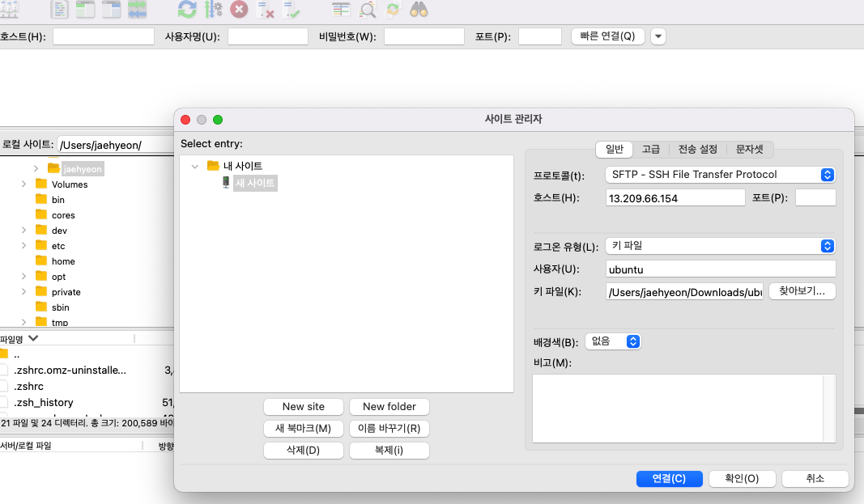Screen dimensions: 864x504
Task: Toggle the remote directory tree view
Action: [x=109, y=11]
